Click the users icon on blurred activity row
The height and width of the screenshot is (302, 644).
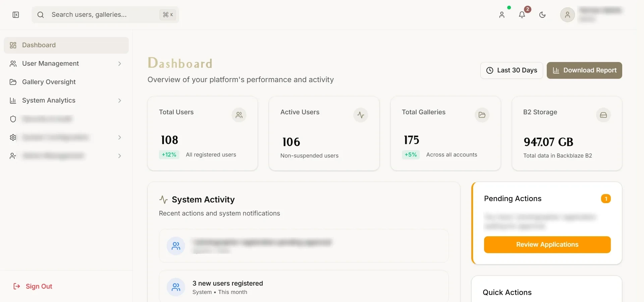coord(176,246)
